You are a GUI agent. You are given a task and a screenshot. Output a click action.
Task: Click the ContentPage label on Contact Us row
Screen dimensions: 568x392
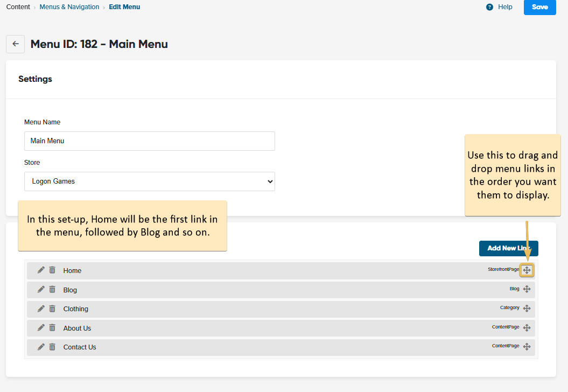coord(506,346)
